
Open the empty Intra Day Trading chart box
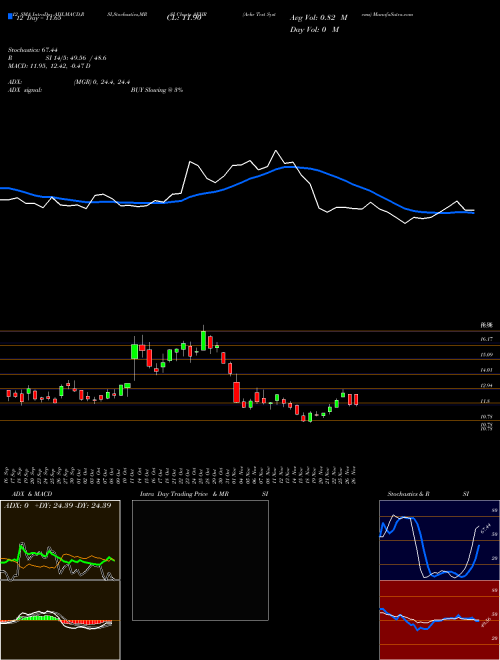click(x=200, y=560)
